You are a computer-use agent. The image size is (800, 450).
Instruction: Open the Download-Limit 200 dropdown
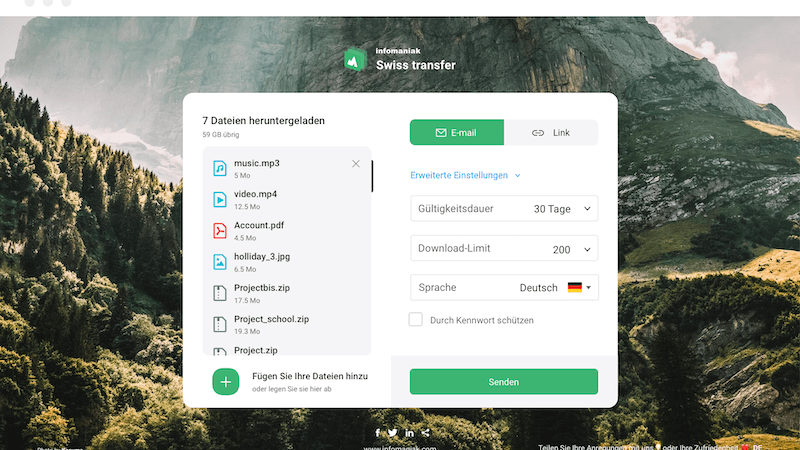[x=504, y=248]
